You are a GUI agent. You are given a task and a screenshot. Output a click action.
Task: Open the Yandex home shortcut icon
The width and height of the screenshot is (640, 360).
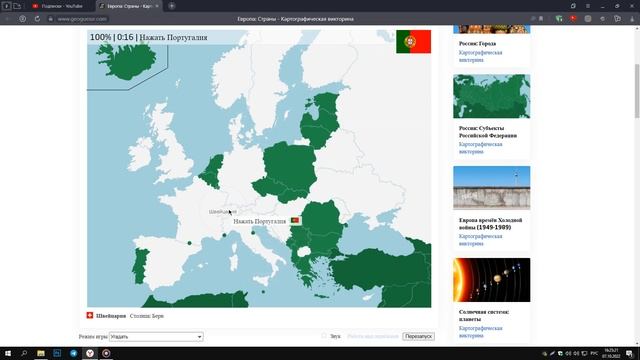[22, 19]
